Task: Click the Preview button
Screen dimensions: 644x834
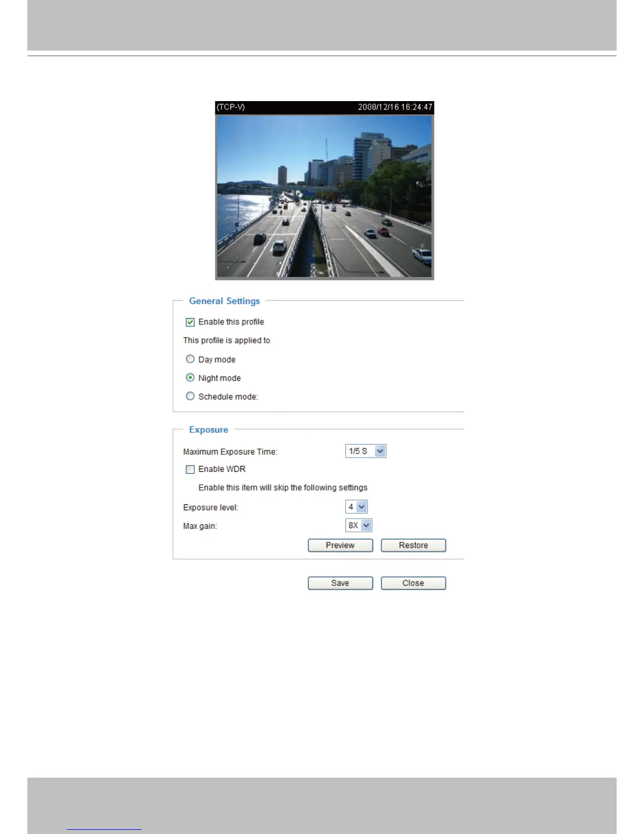Action: [340, 545]
